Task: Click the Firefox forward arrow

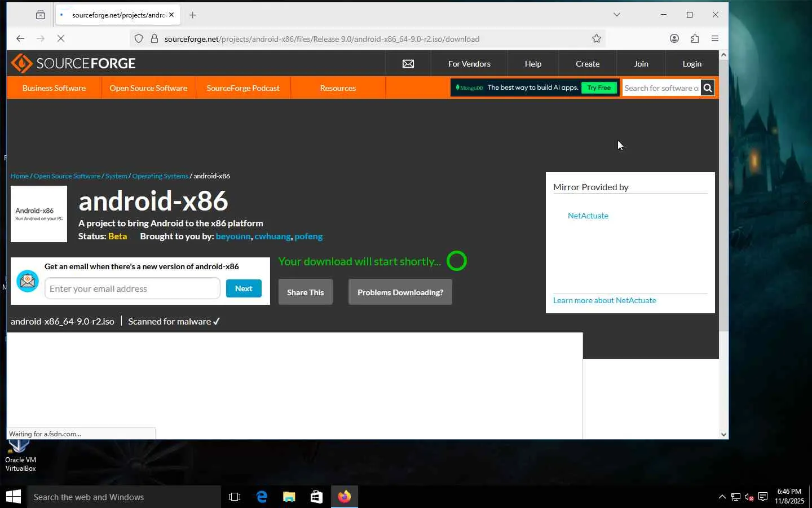Action: (41, 38)
